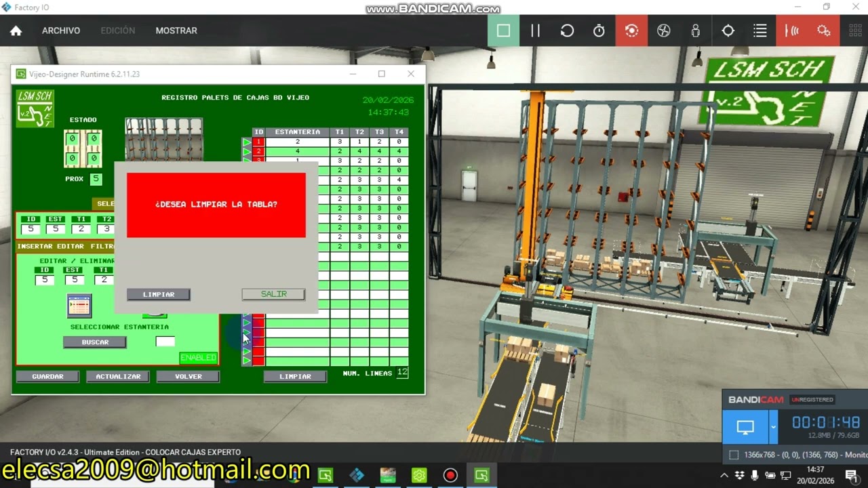Click ID field in Editar/Eliminar section
The width and height of the screenshot is (868, 488).
click(x=45, y=280)
